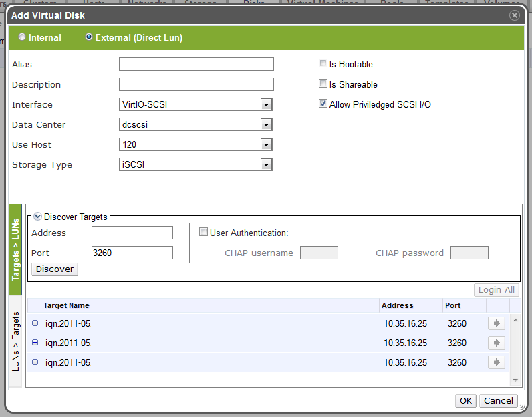
Task: Click into the Alias text field
Action: pos(196,64)
